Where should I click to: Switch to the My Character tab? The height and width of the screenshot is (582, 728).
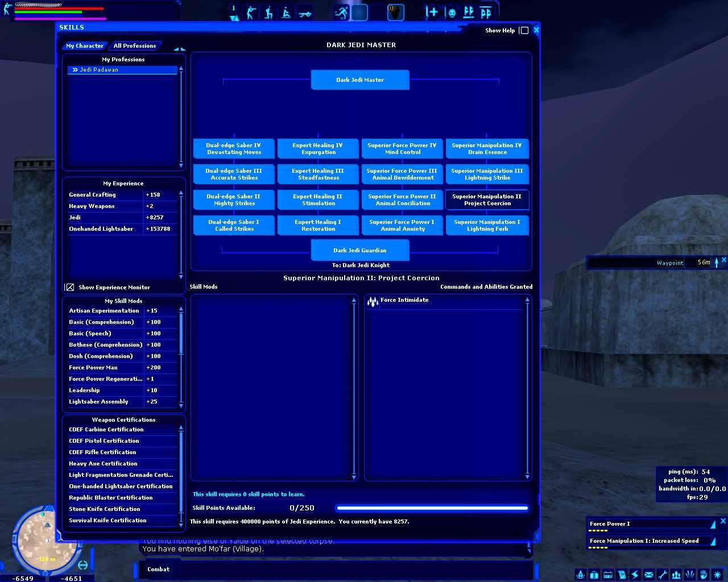[85, 46]
